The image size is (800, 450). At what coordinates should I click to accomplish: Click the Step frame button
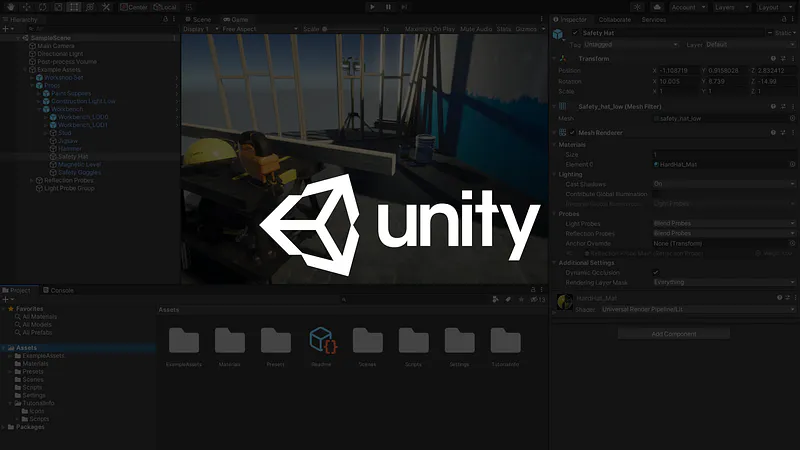coord(404,7)
